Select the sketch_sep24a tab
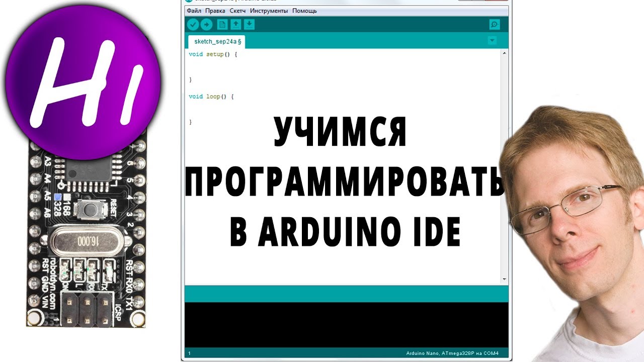 click(217, 42)
